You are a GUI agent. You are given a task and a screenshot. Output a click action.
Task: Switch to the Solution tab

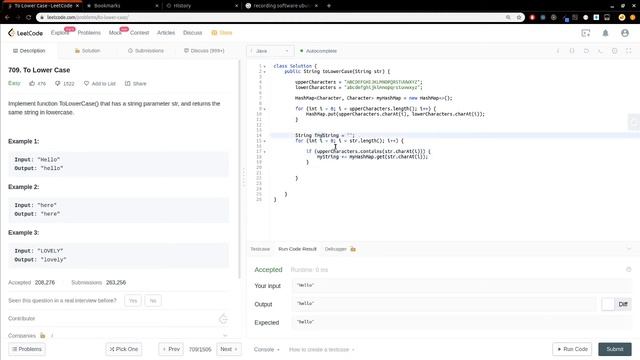tap(87, 51)
